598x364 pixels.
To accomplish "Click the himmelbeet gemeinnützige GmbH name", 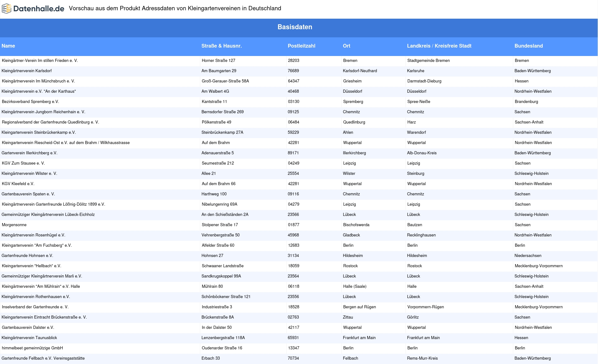I will pyautogui.click(x=32, y=348).
